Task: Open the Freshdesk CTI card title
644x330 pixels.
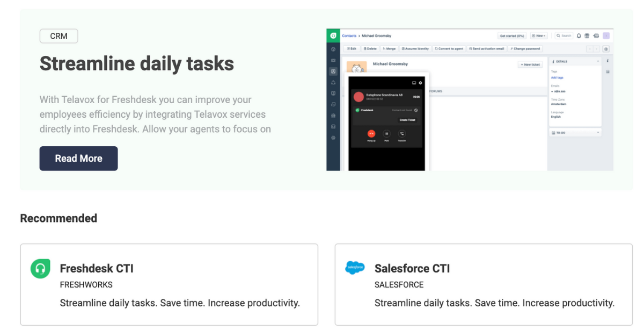Action: point(97,268)
